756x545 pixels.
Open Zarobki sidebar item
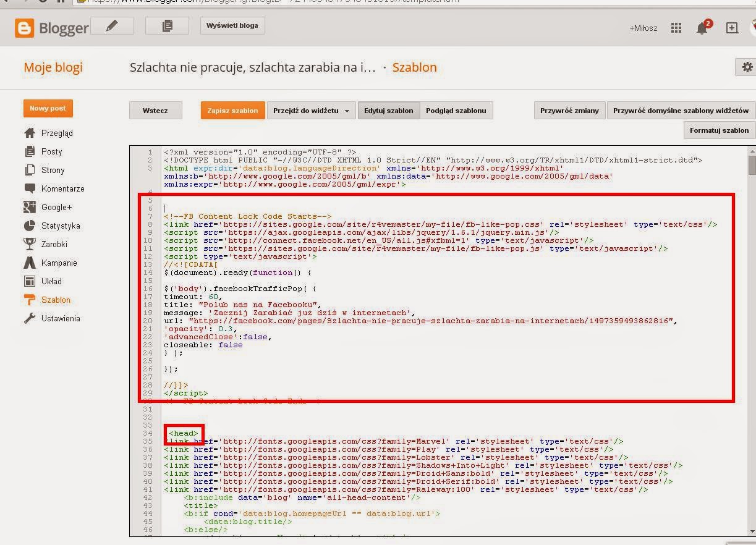pos(54,244)
